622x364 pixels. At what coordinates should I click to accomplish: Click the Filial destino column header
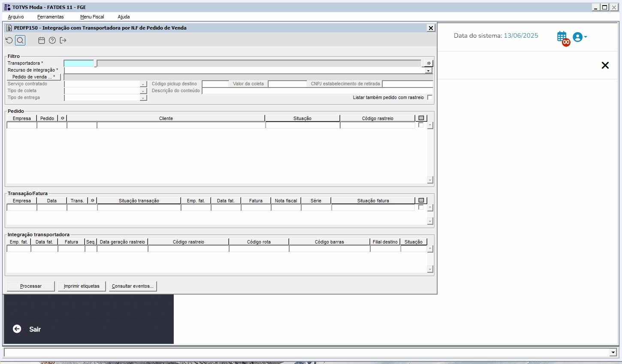(x=385, y=242)
